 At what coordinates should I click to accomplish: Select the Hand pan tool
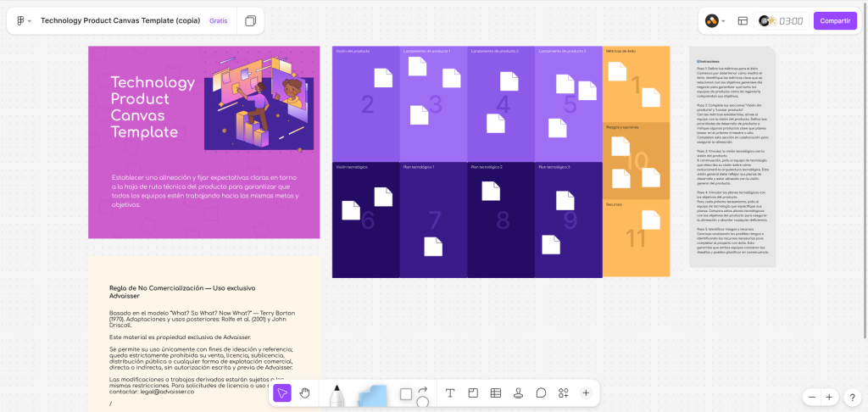tap(305, 393)
